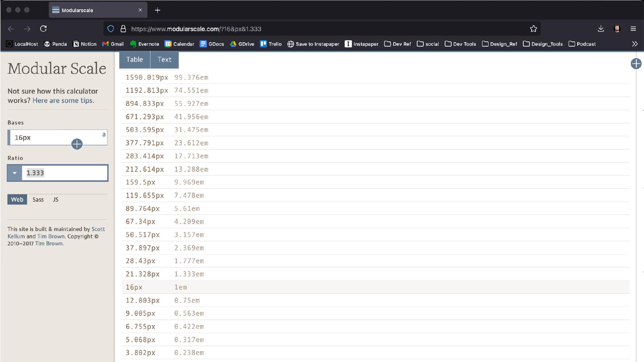Expand the Dev Tools bookmark folder
The image size is (644, 362).
tap(460, 44)
